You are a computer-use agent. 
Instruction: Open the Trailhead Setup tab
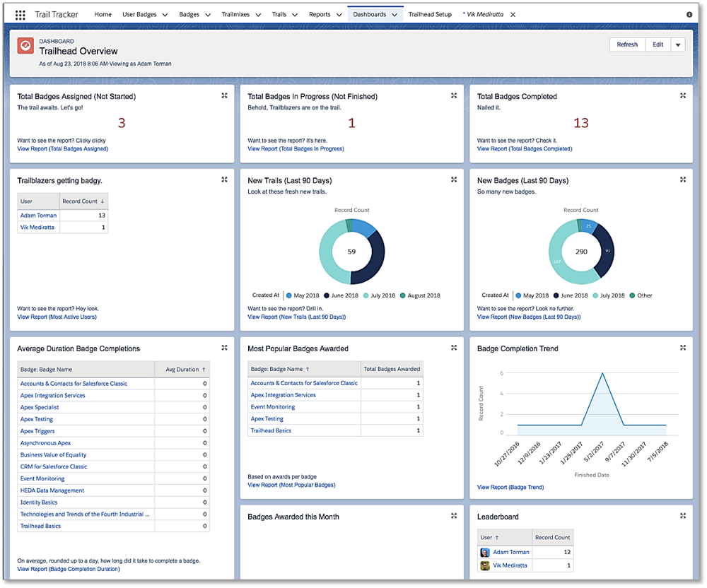coord(430,14)
